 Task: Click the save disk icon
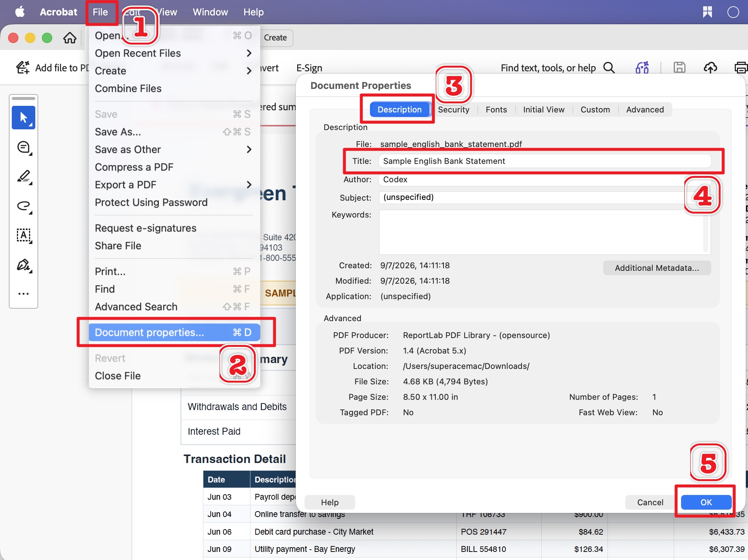(679, 68)
